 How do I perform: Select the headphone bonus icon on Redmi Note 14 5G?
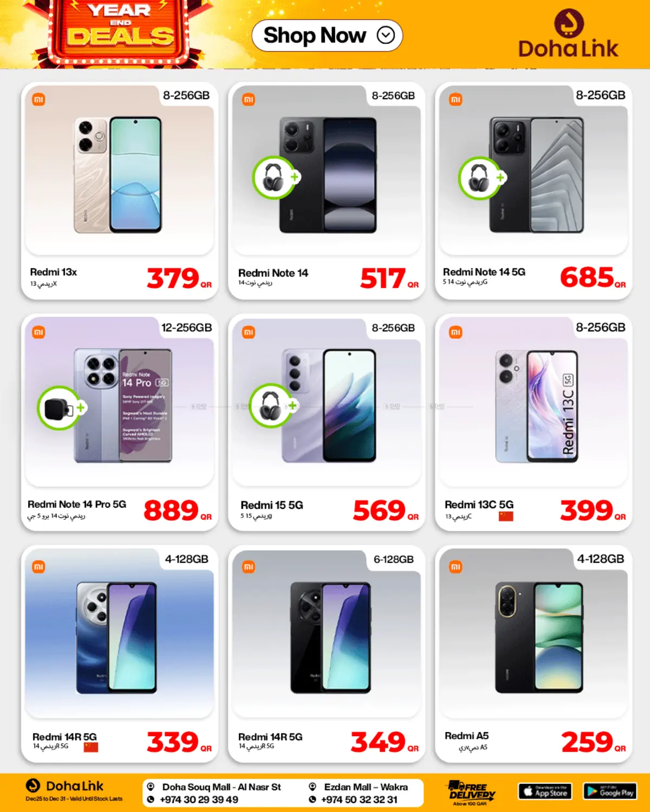pyautogui.click(x=481, y=178)
